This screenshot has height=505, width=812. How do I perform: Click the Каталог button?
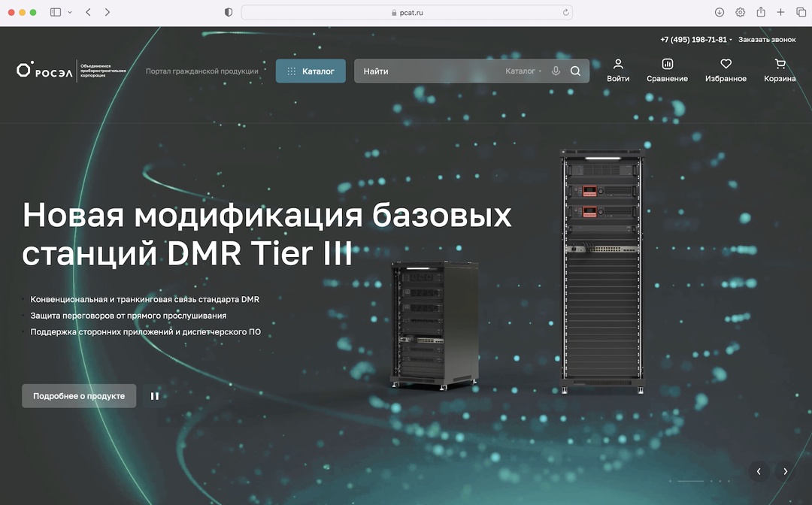[x=311, y=71]
